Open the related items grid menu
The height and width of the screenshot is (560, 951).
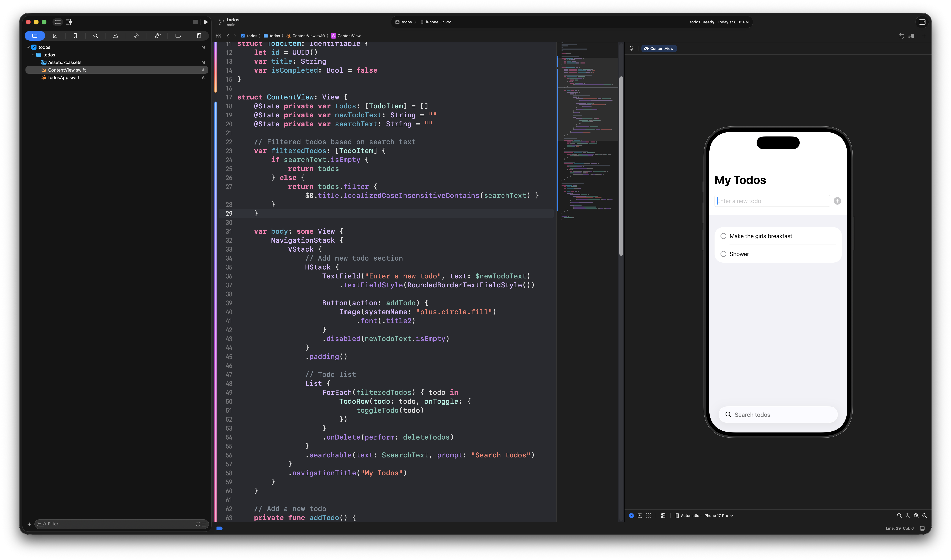pos(218,36)
